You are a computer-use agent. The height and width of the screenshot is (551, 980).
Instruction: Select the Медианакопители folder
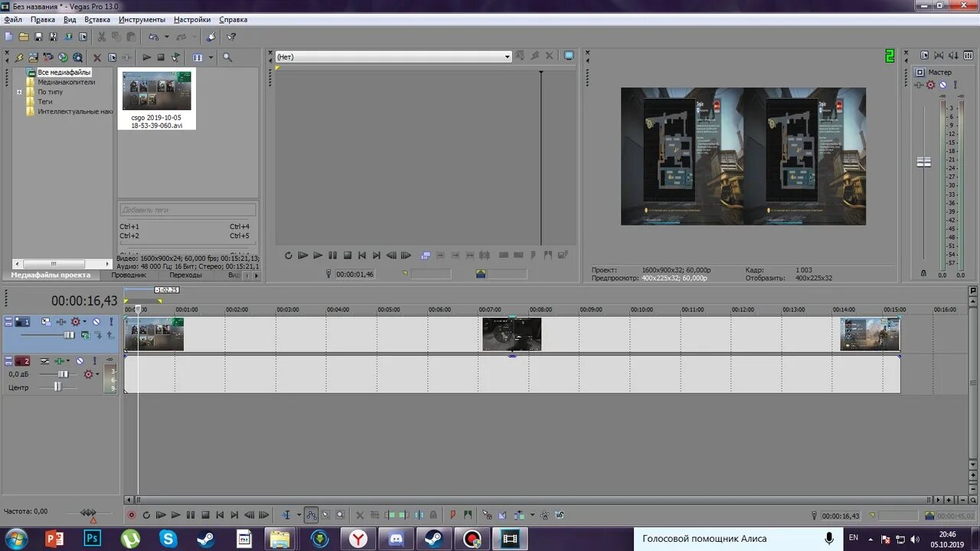66,82
